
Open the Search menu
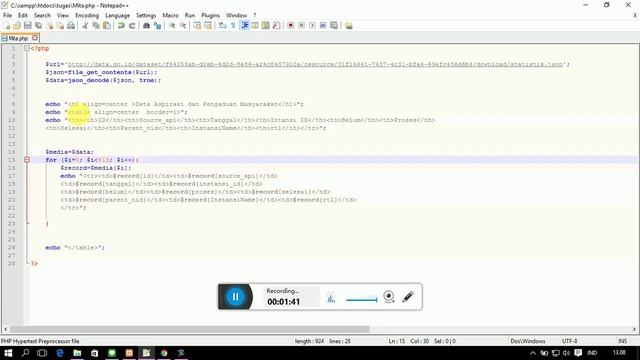tap(42, 16)
